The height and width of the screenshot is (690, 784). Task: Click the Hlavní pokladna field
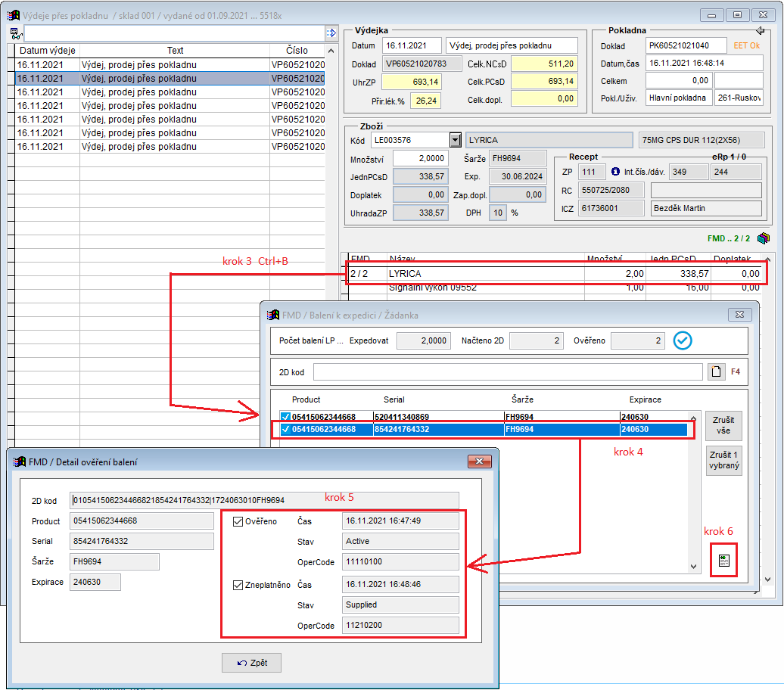coord(678,98)
